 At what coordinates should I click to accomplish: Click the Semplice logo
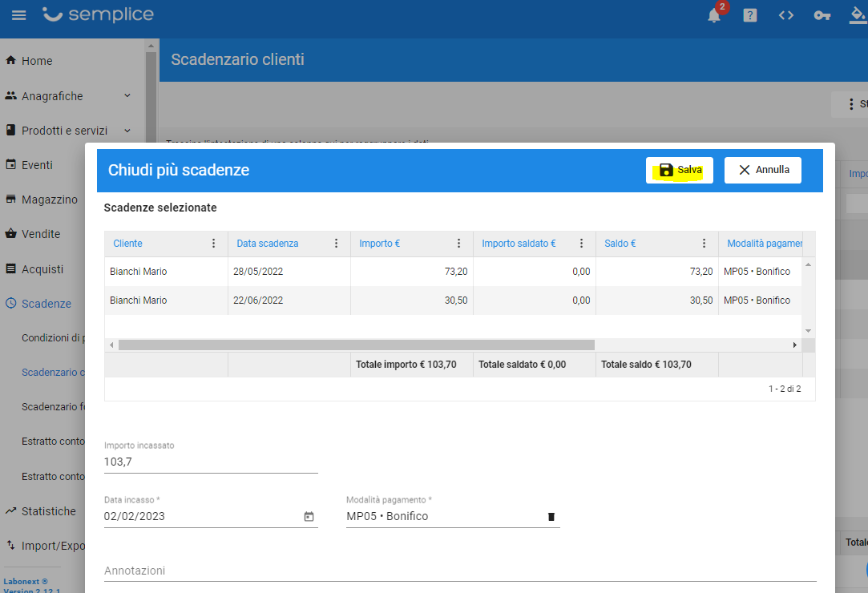click(x=98, y=14)
